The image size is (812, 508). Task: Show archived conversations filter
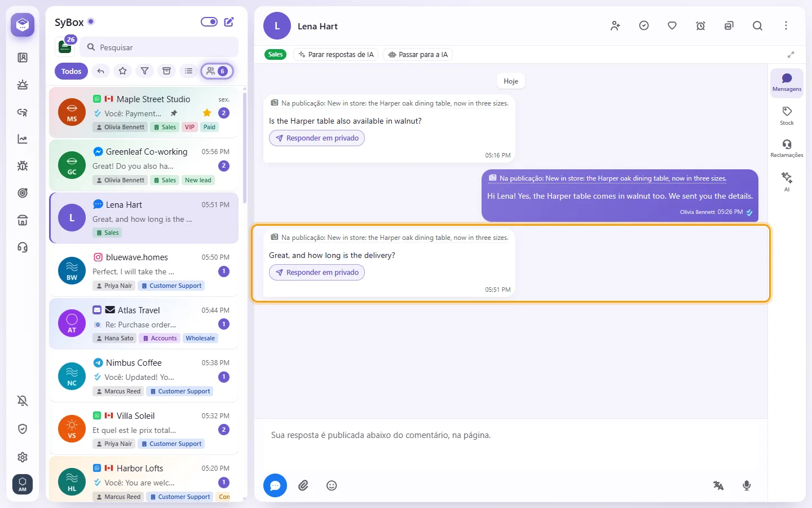[166, 71]
